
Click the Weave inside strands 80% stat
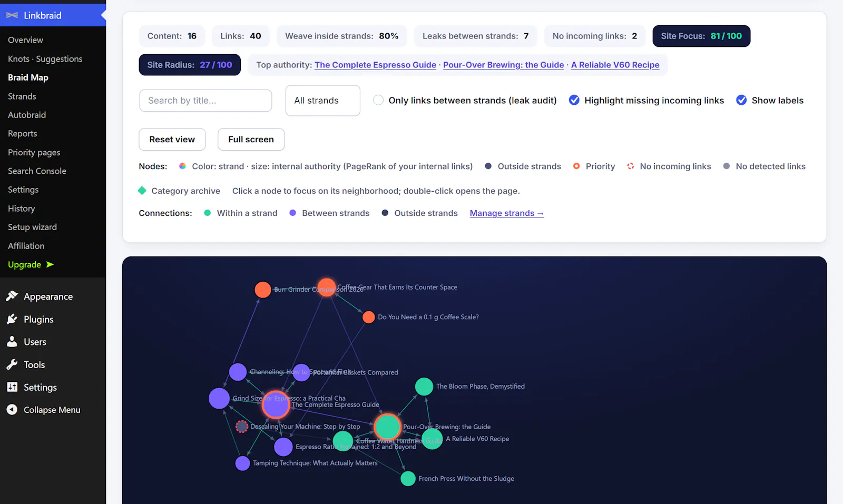click(342, 36)
